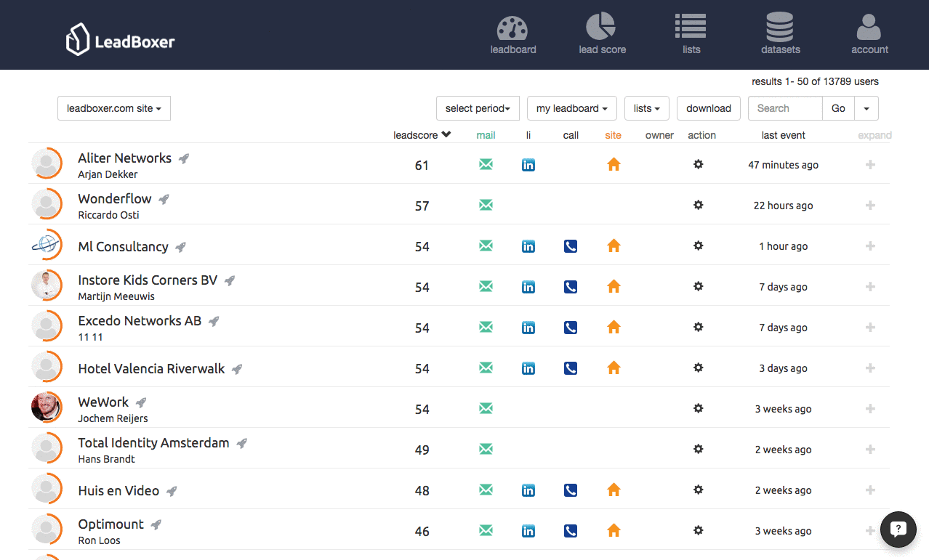
Task: Open the Excedo Networks AB lead
Action: [x=140, y=321]
